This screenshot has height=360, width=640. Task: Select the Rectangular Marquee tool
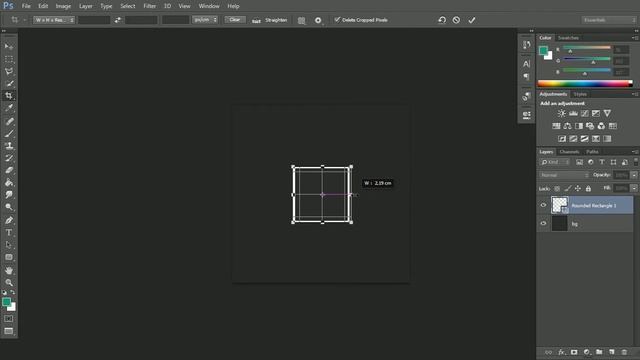click(9, 59)
